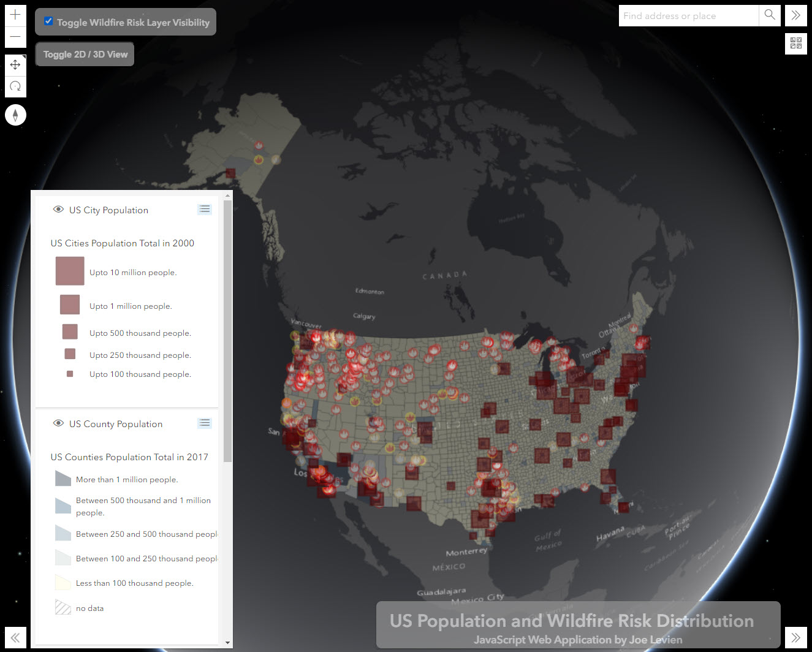Collapse the legend panel using the bottom-left arrows

tap(15, 637)
